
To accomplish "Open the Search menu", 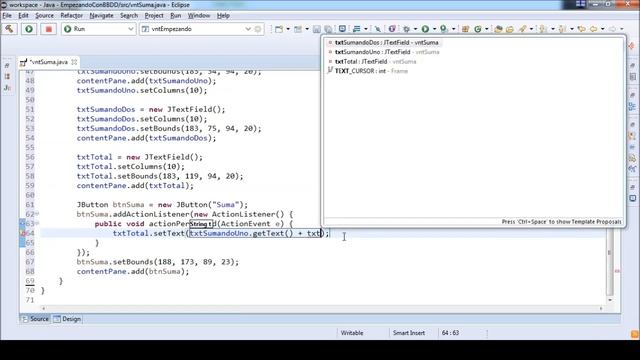I will pos(129,16).
